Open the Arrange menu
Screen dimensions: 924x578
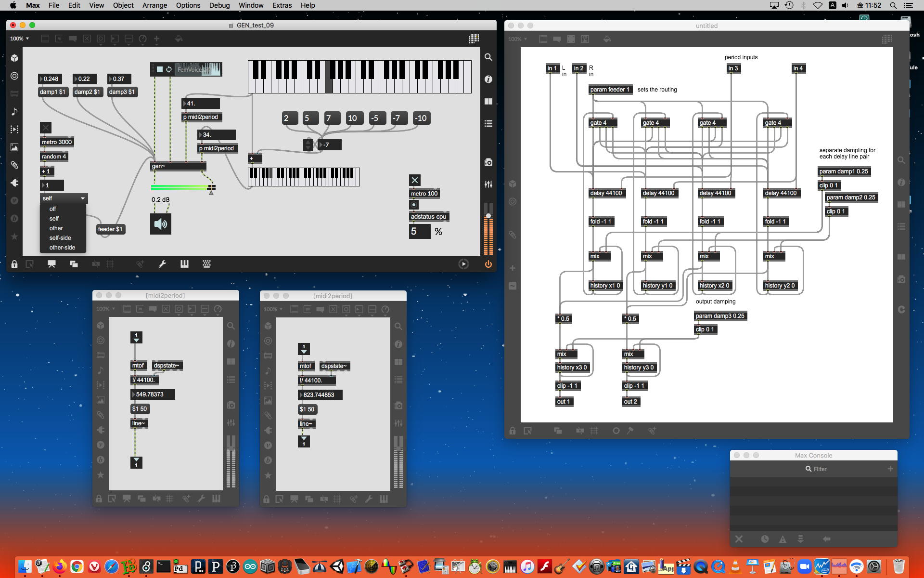click(154, 5)
